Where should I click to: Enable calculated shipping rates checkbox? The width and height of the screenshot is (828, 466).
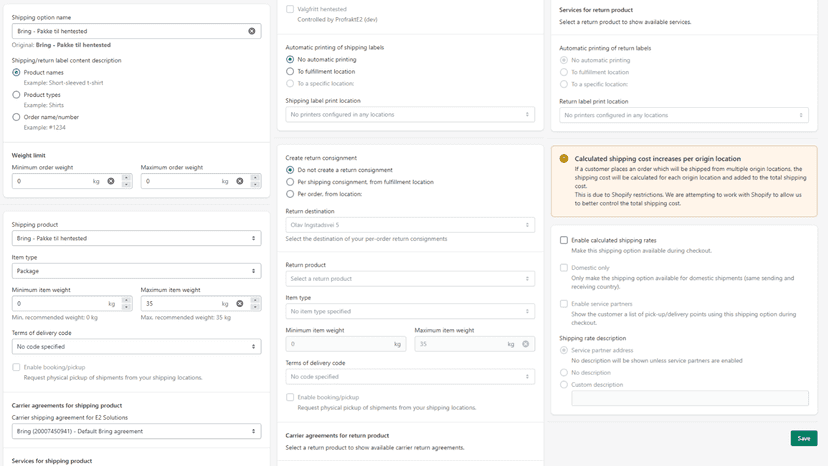coord(564,240)
